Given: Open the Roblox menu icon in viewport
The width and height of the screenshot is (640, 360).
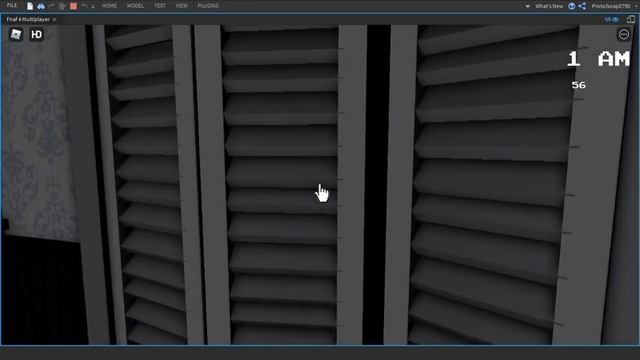Looking at the screenshot, I should click(16, 34).
